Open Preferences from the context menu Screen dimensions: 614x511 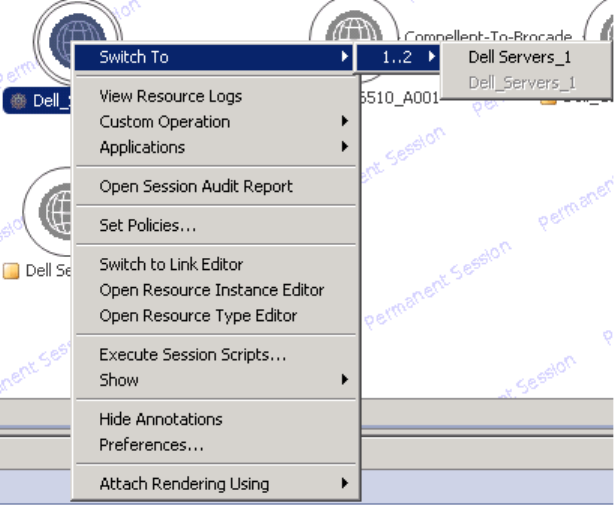coord(213,445)
